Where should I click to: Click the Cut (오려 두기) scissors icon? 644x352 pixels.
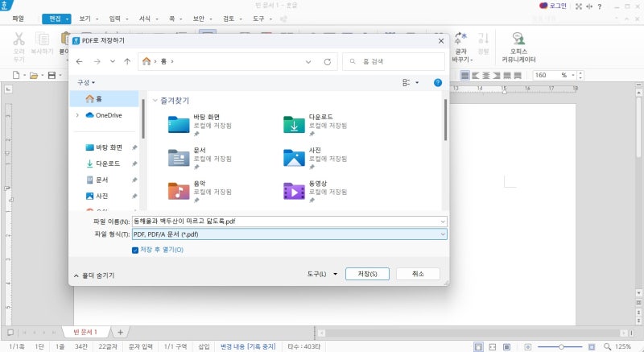(19, 39)
